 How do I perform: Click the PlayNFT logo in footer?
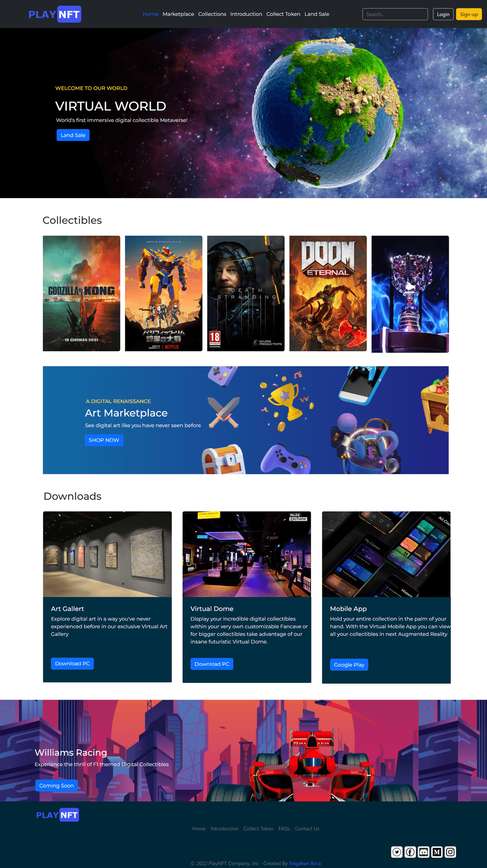pos(57,815)
